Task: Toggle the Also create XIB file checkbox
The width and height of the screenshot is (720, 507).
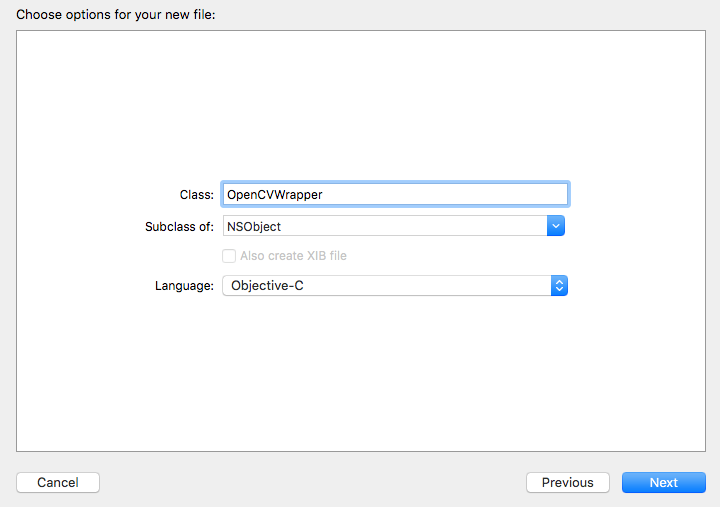Action: click(x=229, y=256)
